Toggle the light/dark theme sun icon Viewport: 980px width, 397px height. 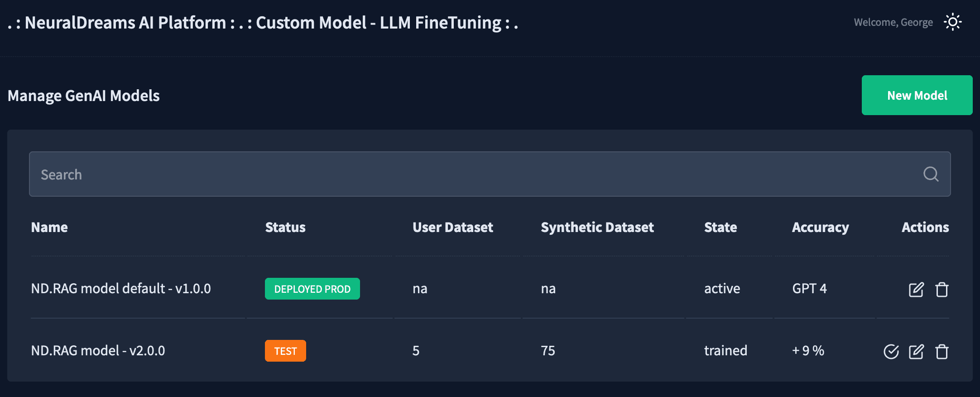click(x=952, y=22)
